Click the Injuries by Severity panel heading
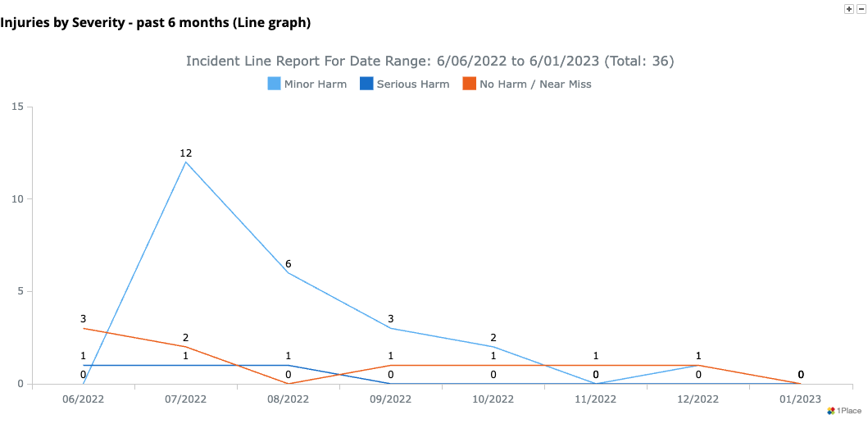Viewport: 868px width, 424px height. click(x=156, y=22)
